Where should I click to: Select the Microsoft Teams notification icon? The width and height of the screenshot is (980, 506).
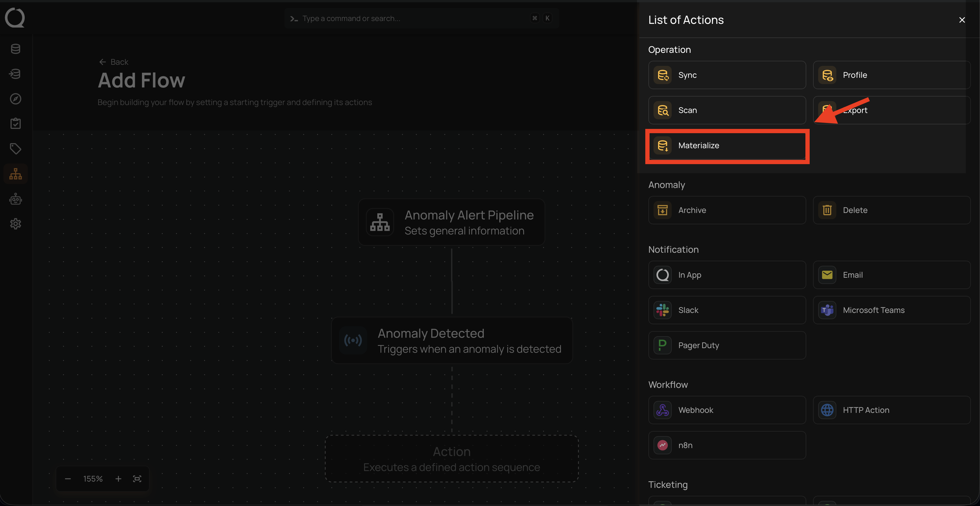(x=827, y=310)
